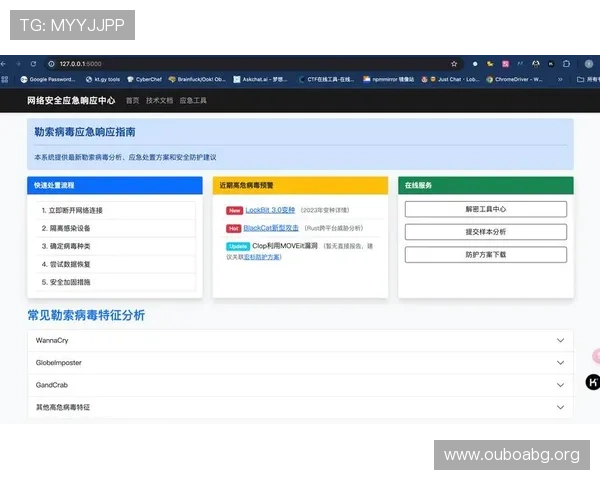Open the Just Chat bookmark
The width and height of the screenshot is (600, 480).
click(x=450, y=79)
